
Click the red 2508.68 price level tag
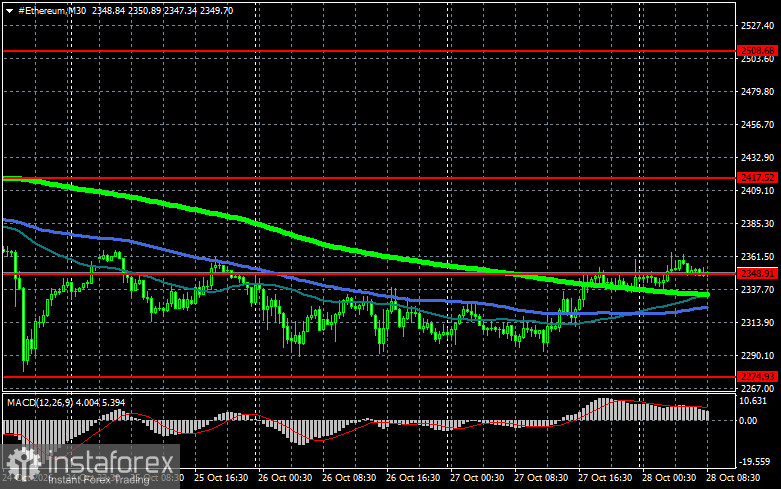pos(758,51)
